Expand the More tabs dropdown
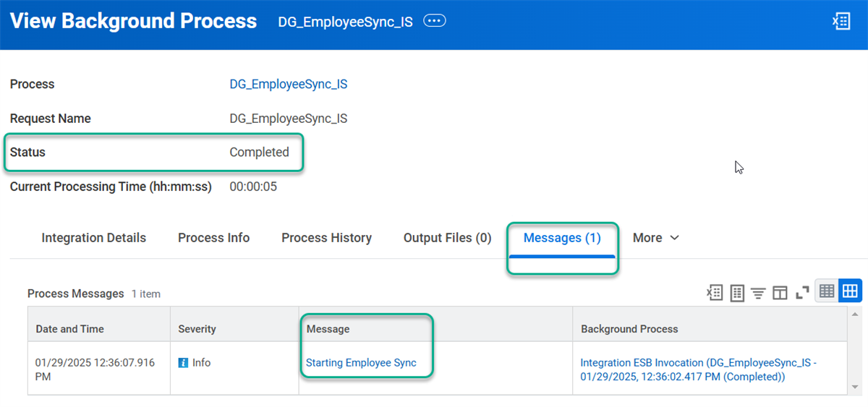The width and height of the screenshot is (868, 407). tap(656, 238)
